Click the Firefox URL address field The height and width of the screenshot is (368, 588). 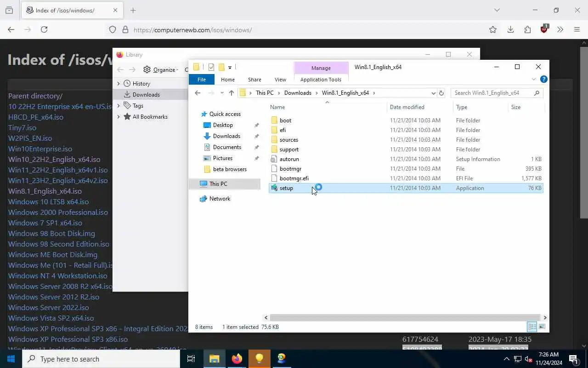coord(303,29)
